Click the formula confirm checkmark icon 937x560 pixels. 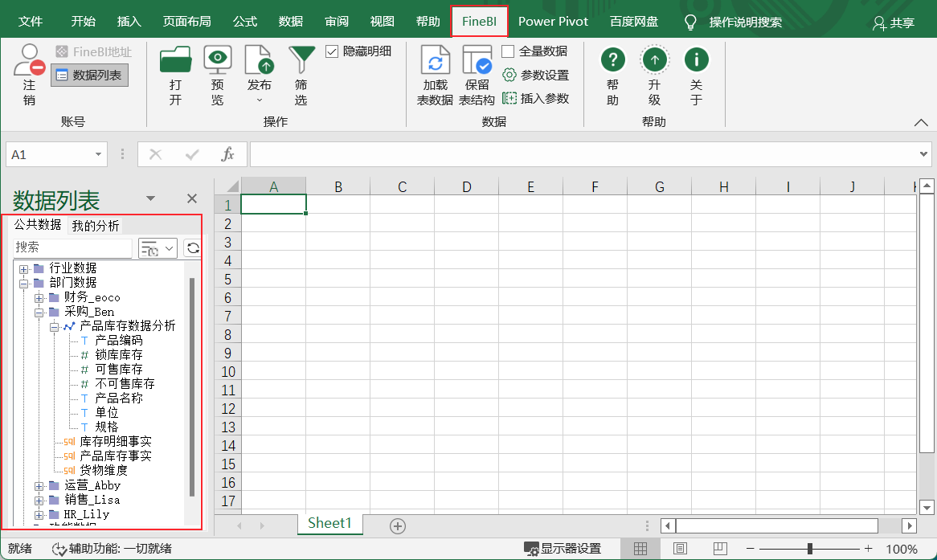click(192, 155)
